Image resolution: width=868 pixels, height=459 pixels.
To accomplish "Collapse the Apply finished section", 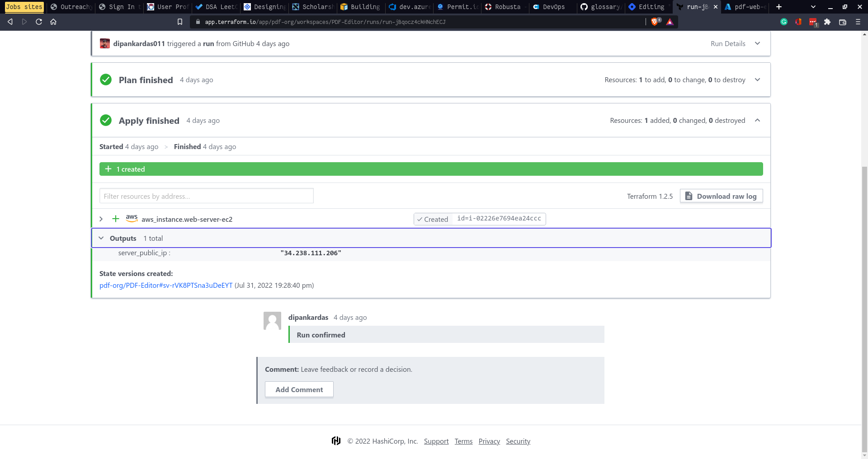I will pos(758,120).
